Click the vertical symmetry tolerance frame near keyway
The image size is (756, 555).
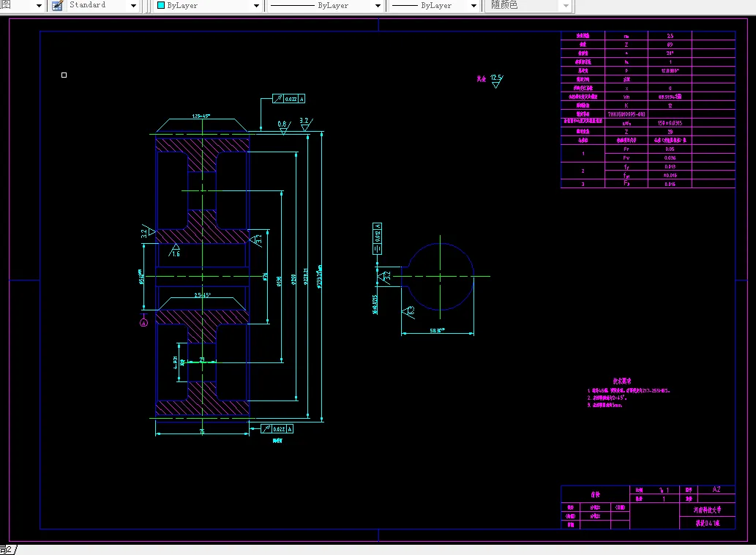tap(377, 239)
